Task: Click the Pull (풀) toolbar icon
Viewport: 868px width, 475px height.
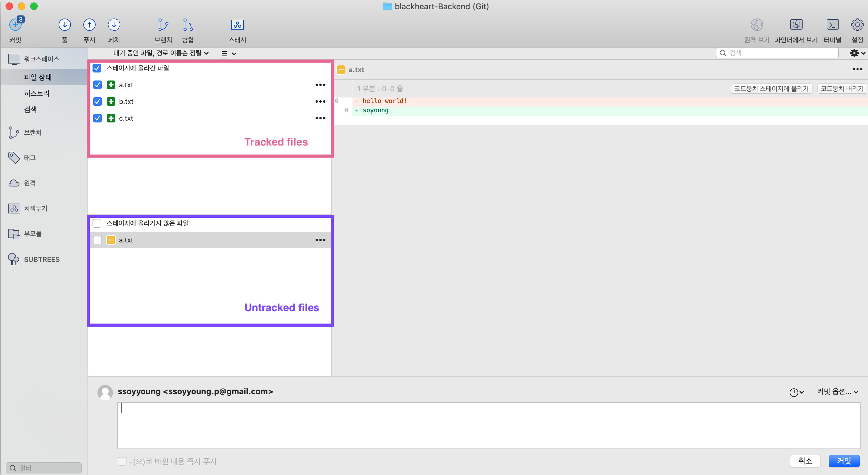Action: point(64,25)
